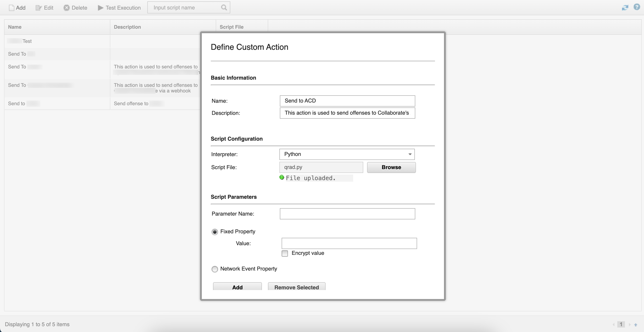Screen dimensions: 644x332
Task: Click the search magnifier icon
Action: tap(224, 7)
